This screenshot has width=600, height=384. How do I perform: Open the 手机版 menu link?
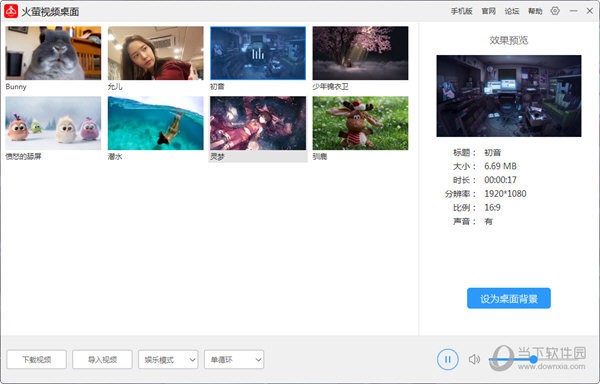461,11
